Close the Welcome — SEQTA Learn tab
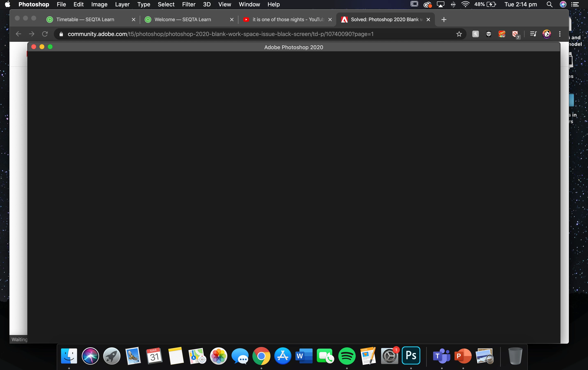This screenshot has width=588, height=370. click(232, 20)
